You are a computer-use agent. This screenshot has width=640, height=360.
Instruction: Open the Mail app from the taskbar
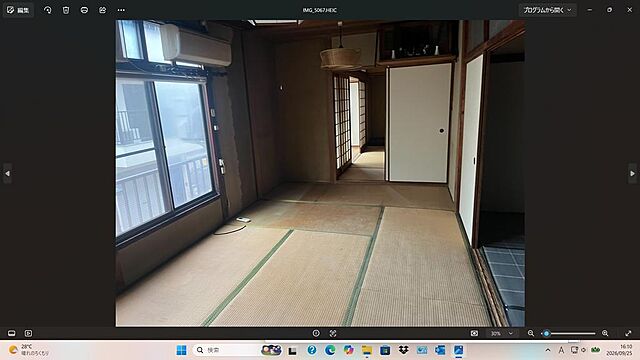tap(422, 350)
